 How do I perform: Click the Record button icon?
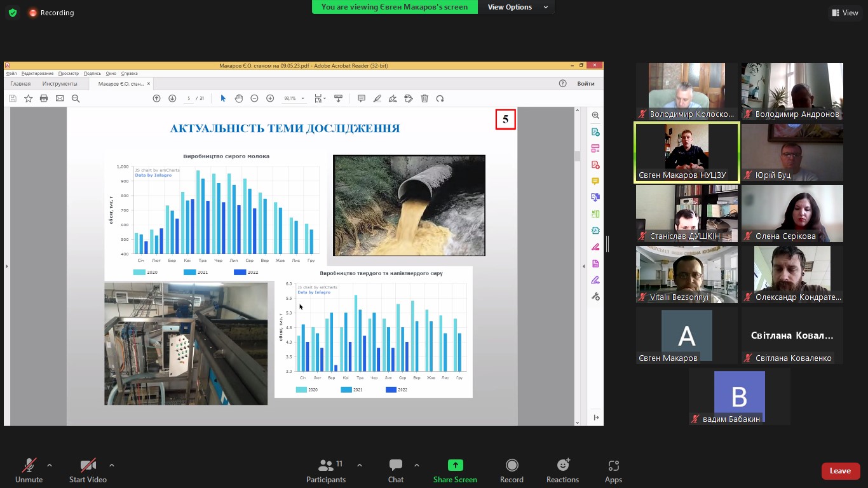point(512,465)
